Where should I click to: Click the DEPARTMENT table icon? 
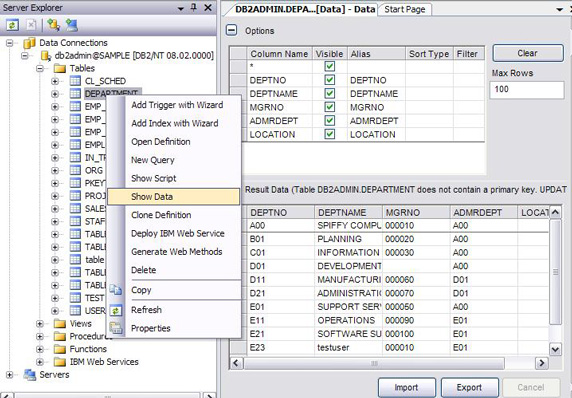pyautogui.click(x=75, y=94)
